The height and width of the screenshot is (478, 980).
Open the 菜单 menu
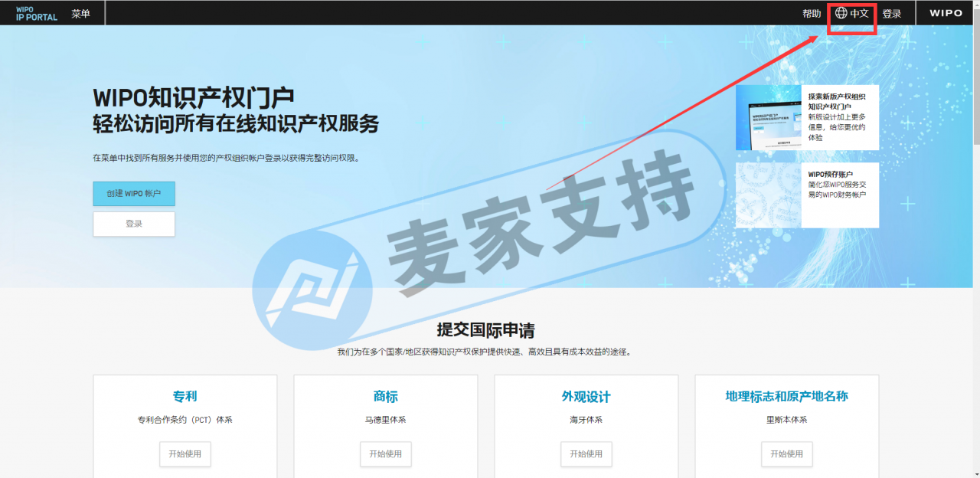[x=80, y=13]
